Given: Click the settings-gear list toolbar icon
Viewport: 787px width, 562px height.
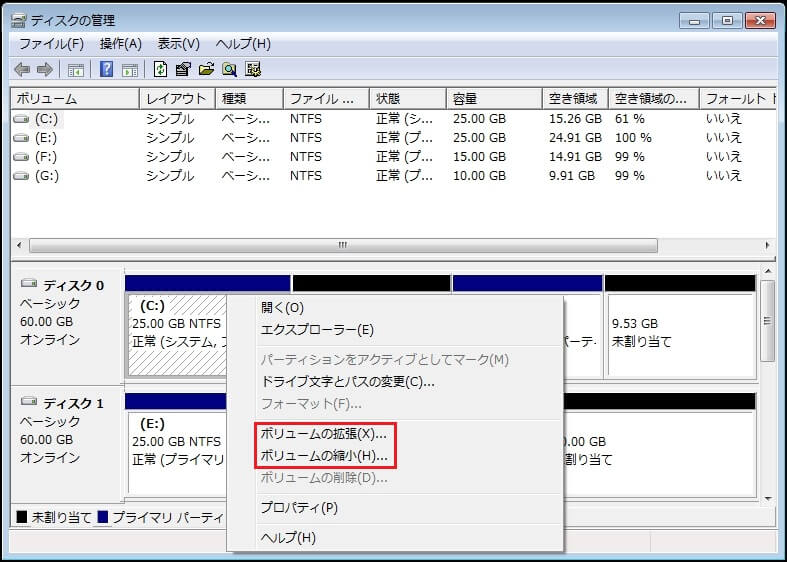Looking at the screenshot, I should 253,69.
